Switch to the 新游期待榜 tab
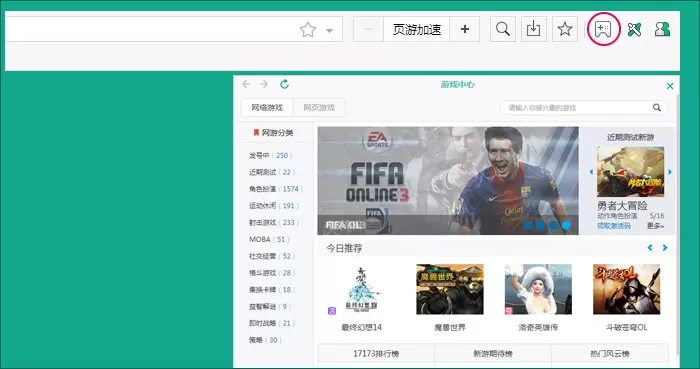 coord(493,353)
